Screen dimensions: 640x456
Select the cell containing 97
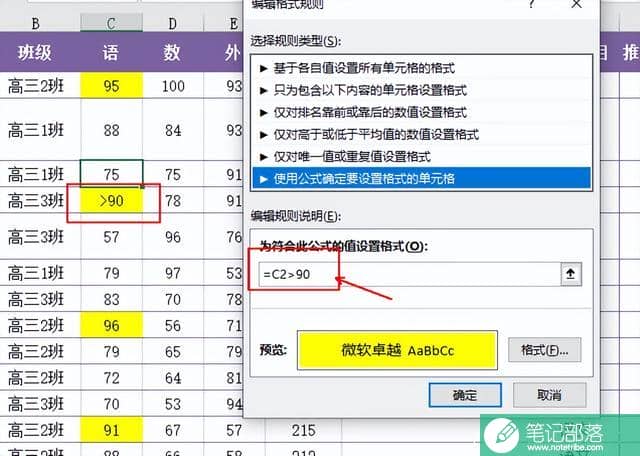click(x=173, y=273)
